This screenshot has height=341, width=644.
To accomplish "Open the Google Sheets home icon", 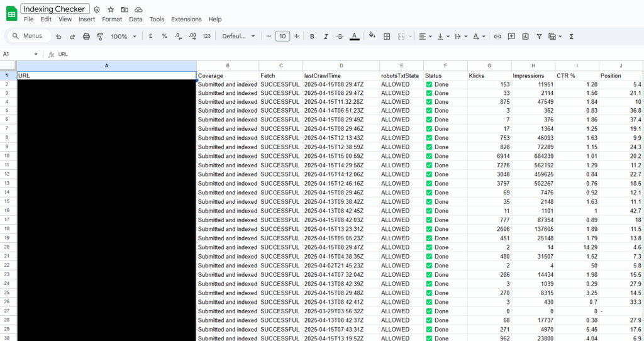I will (11, 14).
